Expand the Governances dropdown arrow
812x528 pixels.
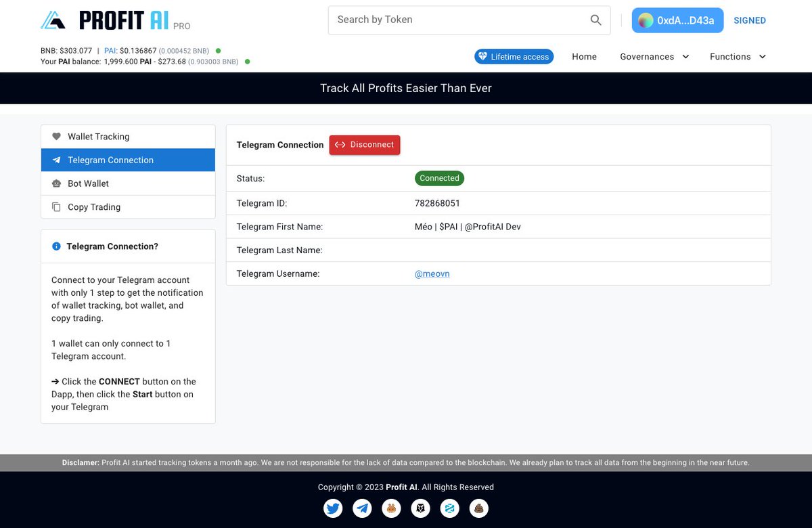coord(685,57)
